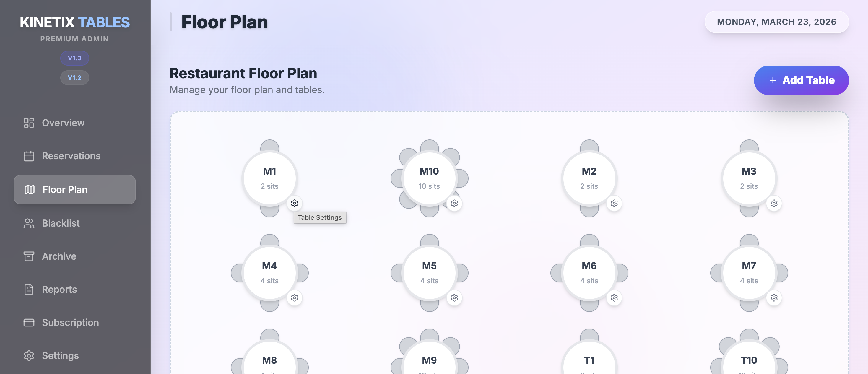
Task: Click the Add Table button
Action: pyautogui.click(x=801, y=80)
